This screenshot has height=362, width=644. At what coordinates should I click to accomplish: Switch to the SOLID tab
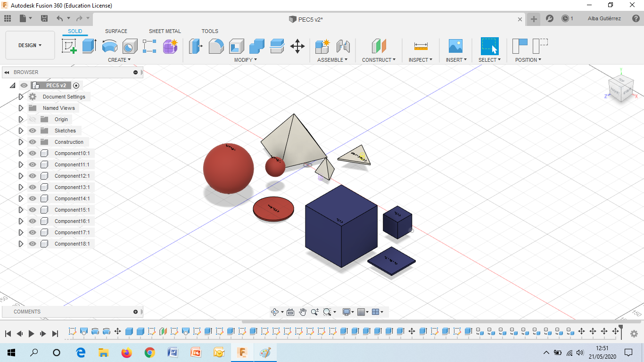pyautogui.click(x=75, y=31)
